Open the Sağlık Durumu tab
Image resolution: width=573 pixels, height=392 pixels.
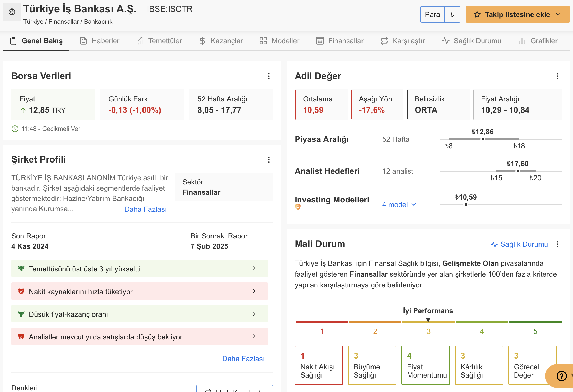click(x=471, y=41)
